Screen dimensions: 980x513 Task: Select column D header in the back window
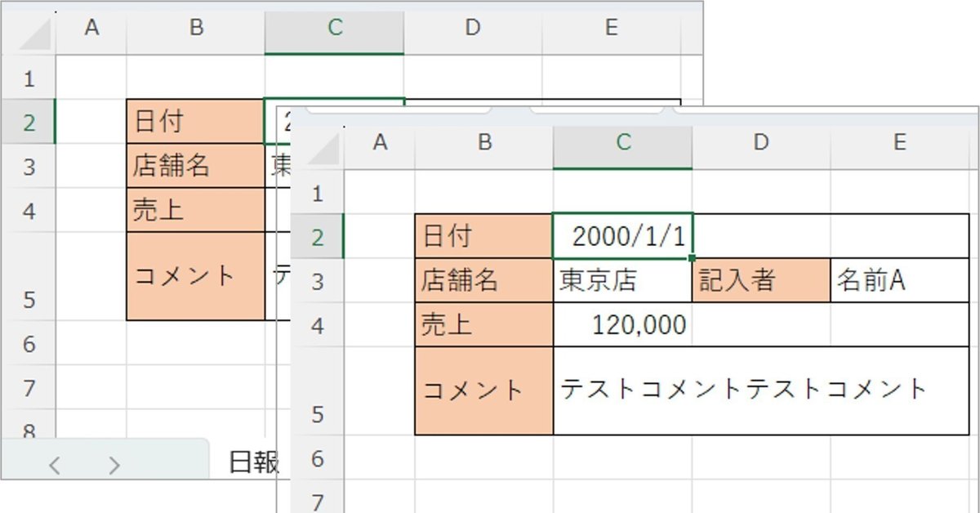[x=471, y=27]
